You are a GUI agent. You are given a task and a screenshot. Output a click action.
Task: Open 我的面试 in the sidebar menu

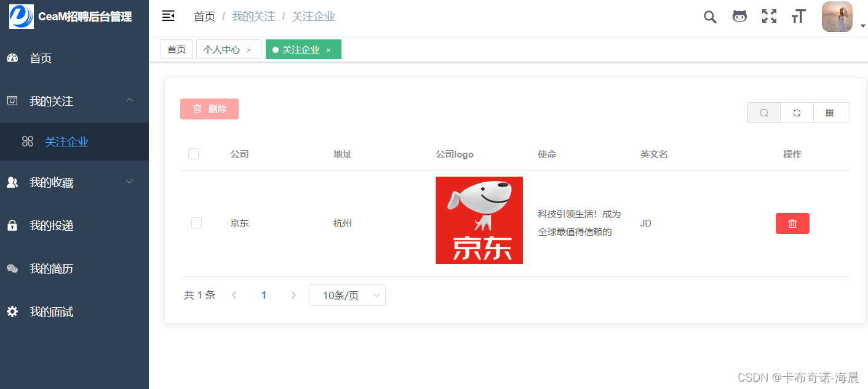pyautogui.click(x=74, y=311)
